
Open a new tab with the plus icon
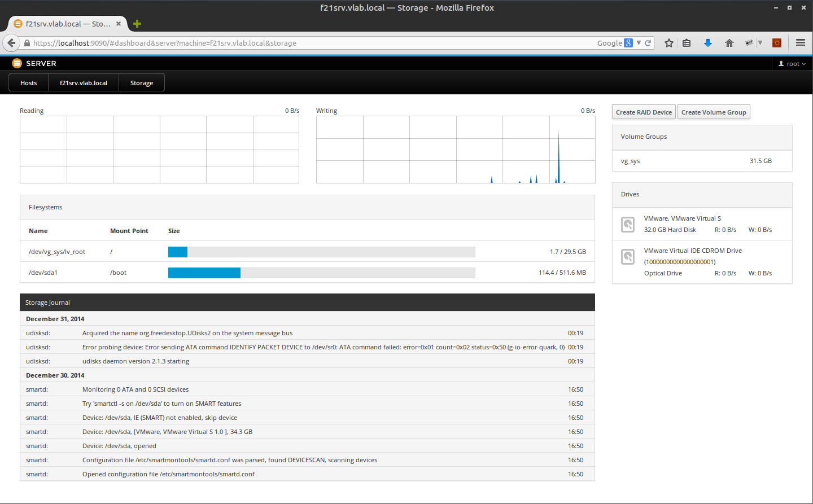(137, 24)
